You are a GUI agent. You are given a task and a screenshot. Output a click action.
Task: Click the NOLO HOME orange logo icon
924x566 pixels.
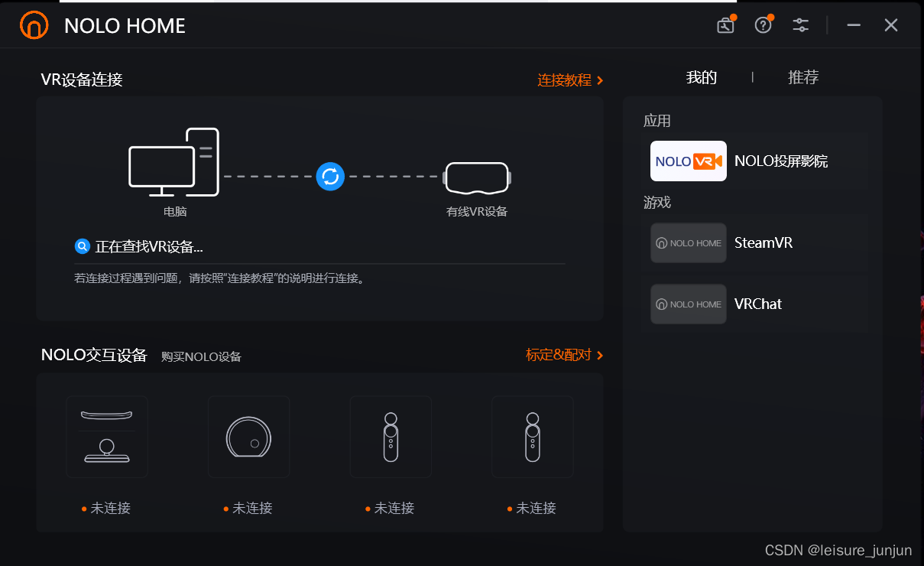[x=34, y=25]
